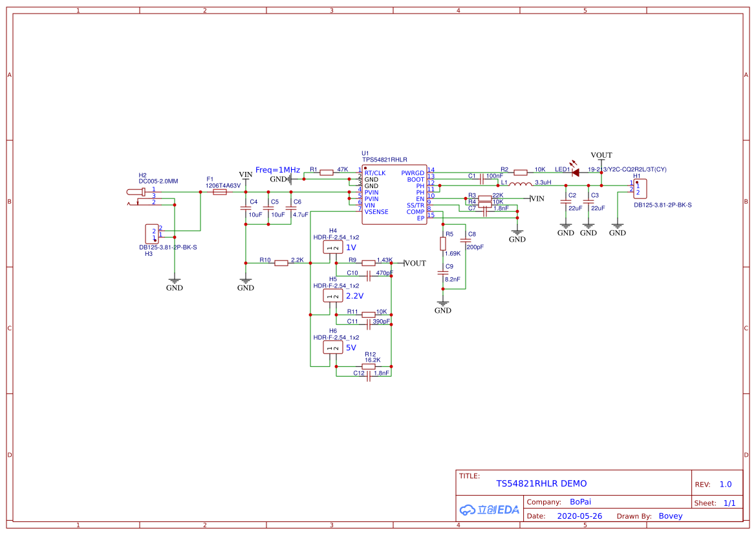The image size is (756, 535).
Task: Click the U1 TPS54821RHLR chip body
Action: coord(393,194)
